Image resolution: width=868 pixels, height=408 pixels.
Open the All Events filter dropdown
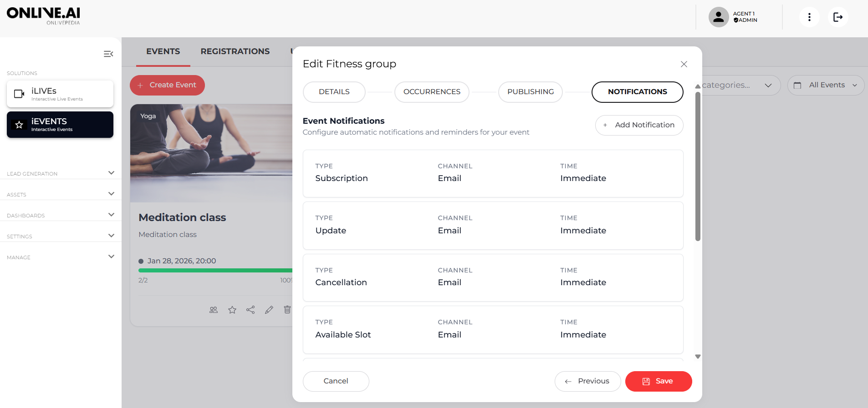826,85
